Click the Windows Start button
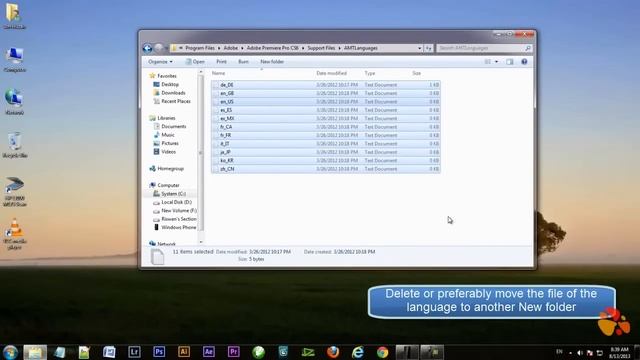Image resolution: width=640 pixels, height=360 pixels. (10, 352)
